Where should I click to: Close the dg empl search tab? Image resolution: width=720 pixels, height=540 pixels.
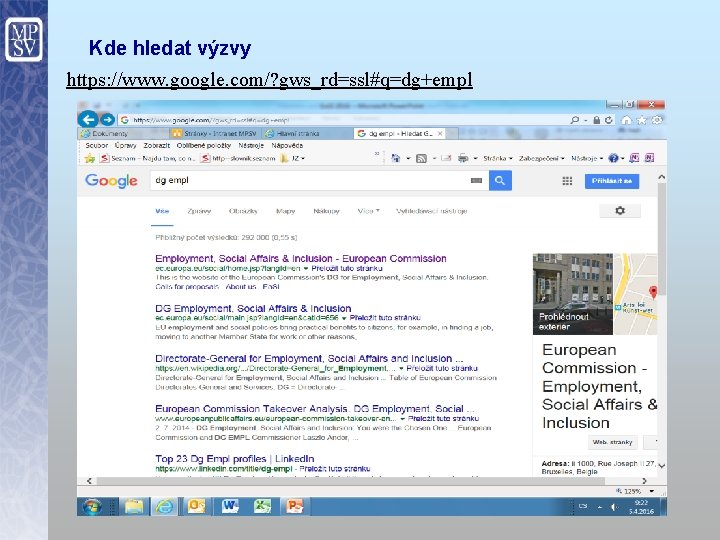pos(440,133)
